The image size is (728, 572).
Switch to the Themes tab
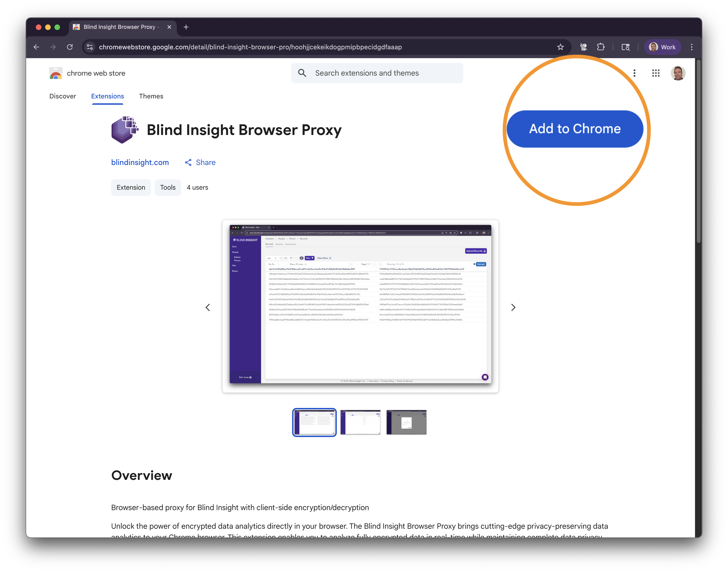[151, 96]
